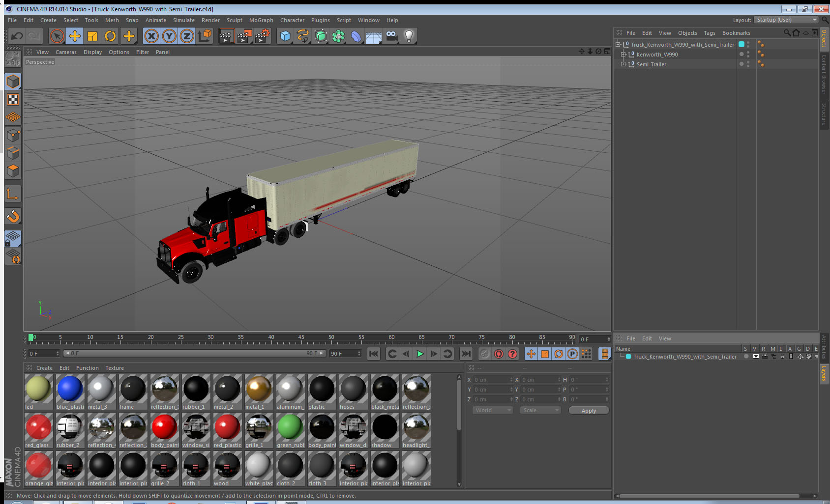This screenshot has height=504, width=830.
Task: Add a floor environment object
Action: click(374, 36)
